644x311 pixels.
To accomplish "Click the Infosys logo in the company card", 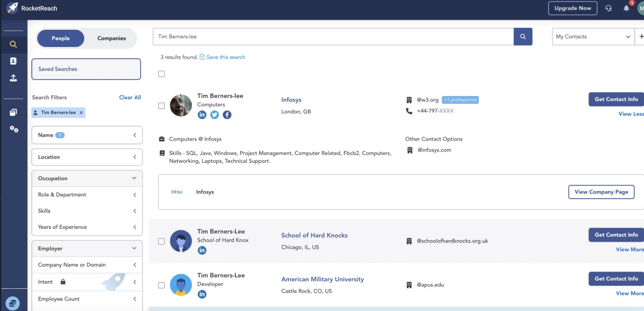I will coord(177,192).
